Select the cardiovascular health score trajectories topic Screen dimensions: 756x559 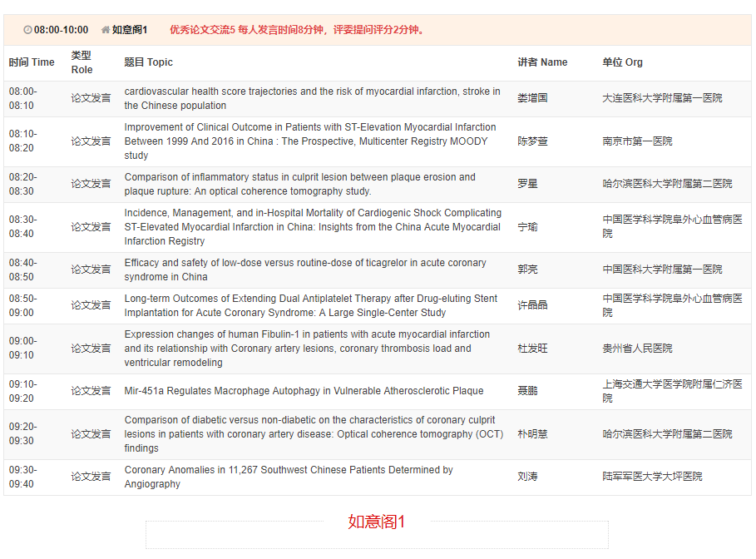[x=313, y=98]
